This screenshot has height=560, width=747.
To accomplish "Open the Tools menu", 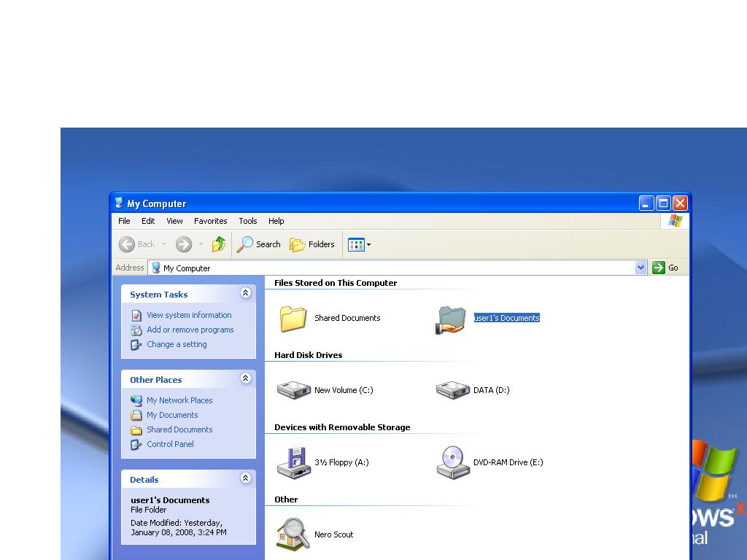I will [248, 221].
